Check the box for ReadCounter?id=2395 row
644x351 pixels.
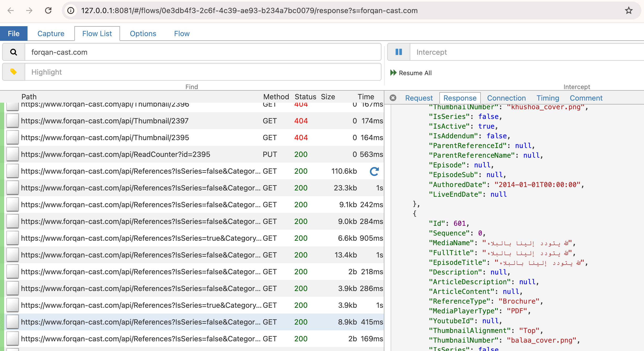(13, 154)
